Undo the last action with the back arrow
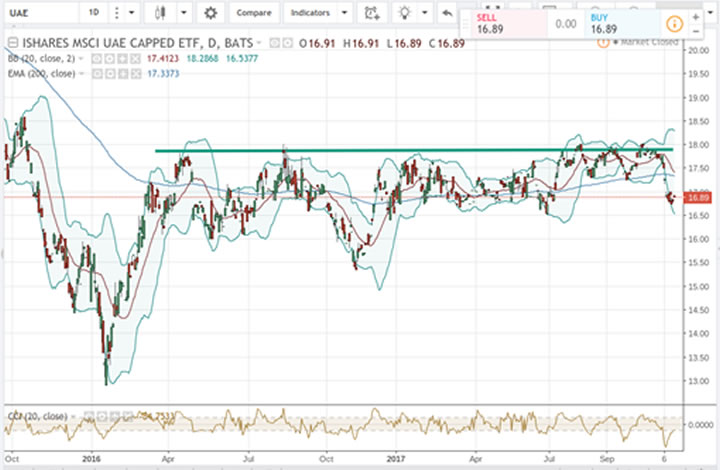Viewport: 720px width, 470px height. coord(447,12)
